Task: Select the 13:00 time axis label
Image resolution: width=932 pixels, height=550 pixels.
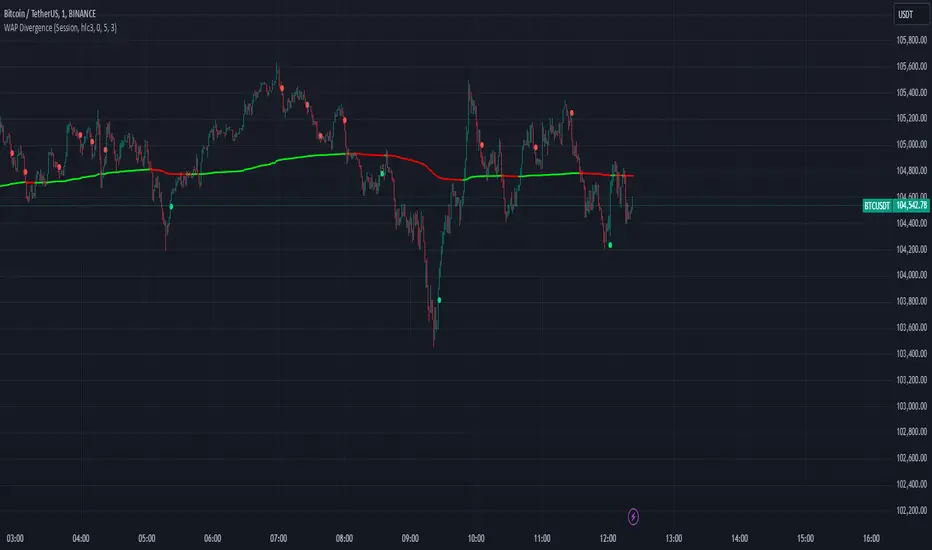Action: [x=673, y=538]
